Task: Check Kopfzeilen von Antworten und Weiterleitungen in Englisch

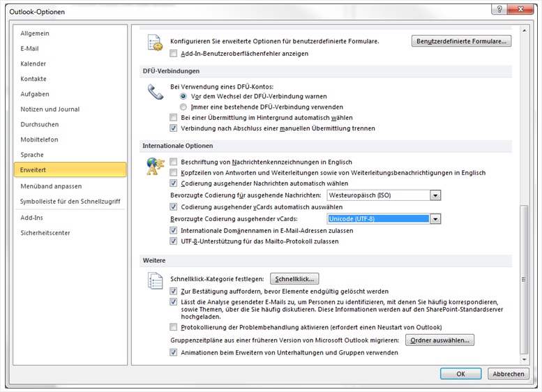Action: click(174, 173)
